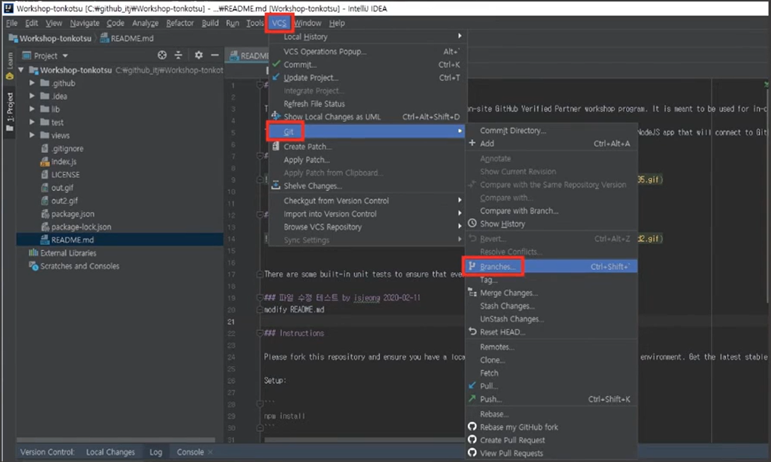Image resolution: width=771 pixels, height=462 pixels.
Task: Click Show Local Changes as UML
Action: tap(367, 117)
